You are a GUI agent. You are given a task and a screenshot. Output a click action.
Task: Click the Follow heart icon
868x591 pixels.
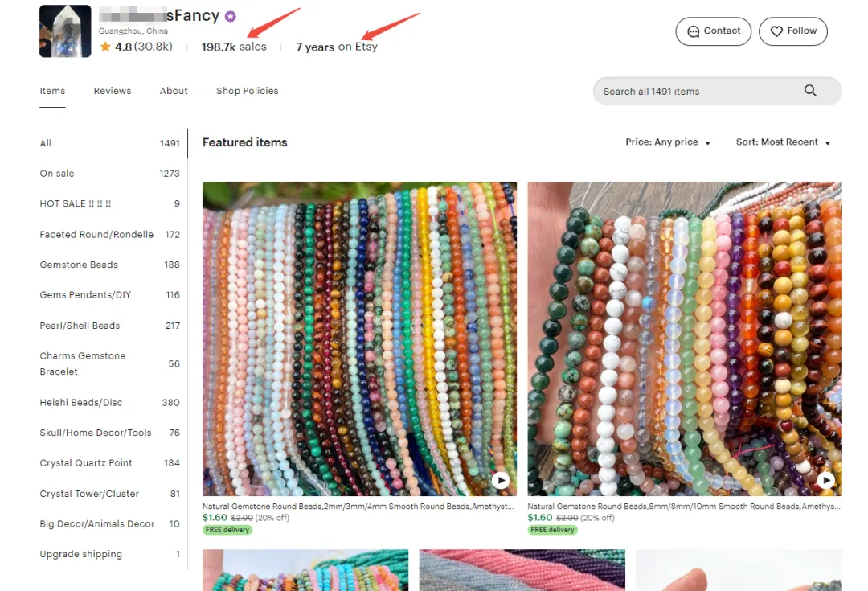click(x=776, y=31)
